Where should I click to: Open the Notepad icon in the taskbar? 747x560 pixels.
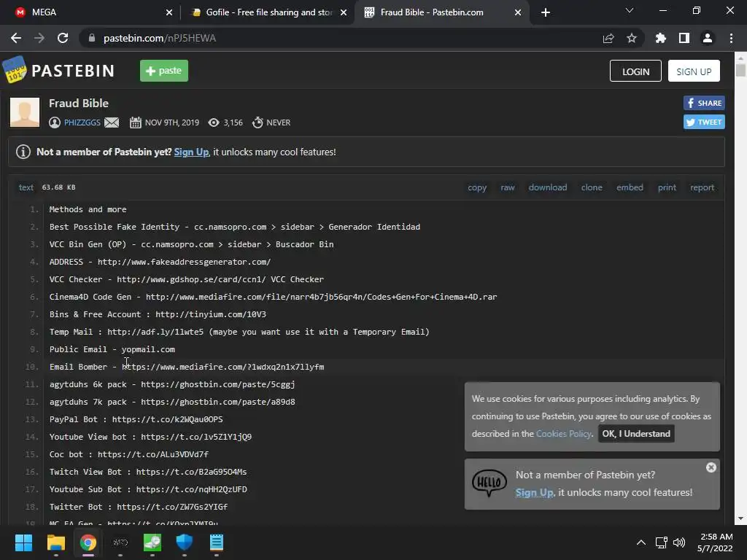point(216,542)
